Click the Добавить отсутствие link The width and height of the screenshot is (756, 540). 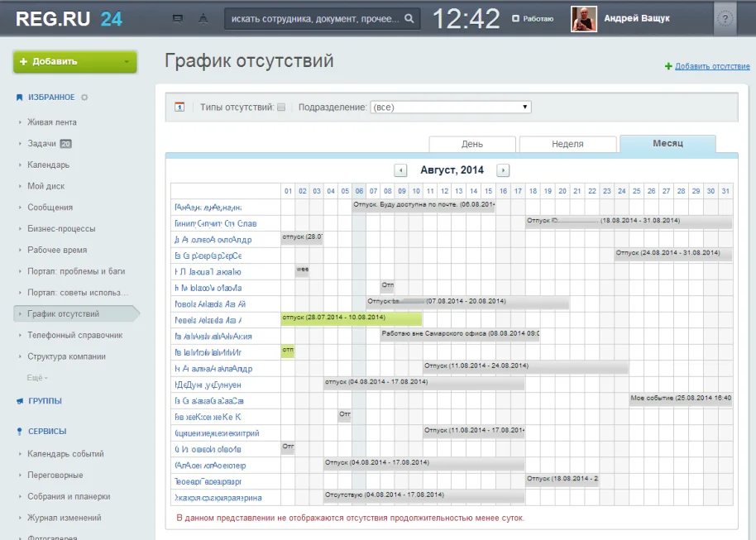[712, 66]
